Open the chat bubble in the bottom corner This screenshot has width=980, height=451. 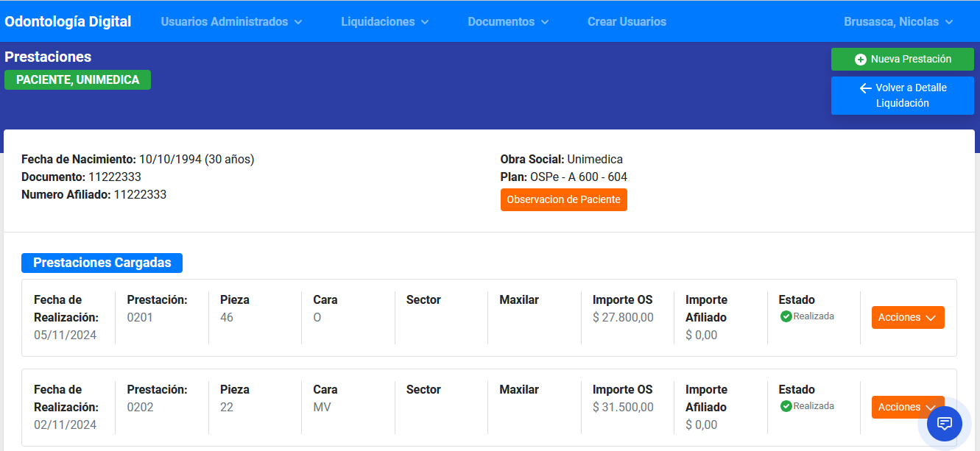(x=945, y=424)
